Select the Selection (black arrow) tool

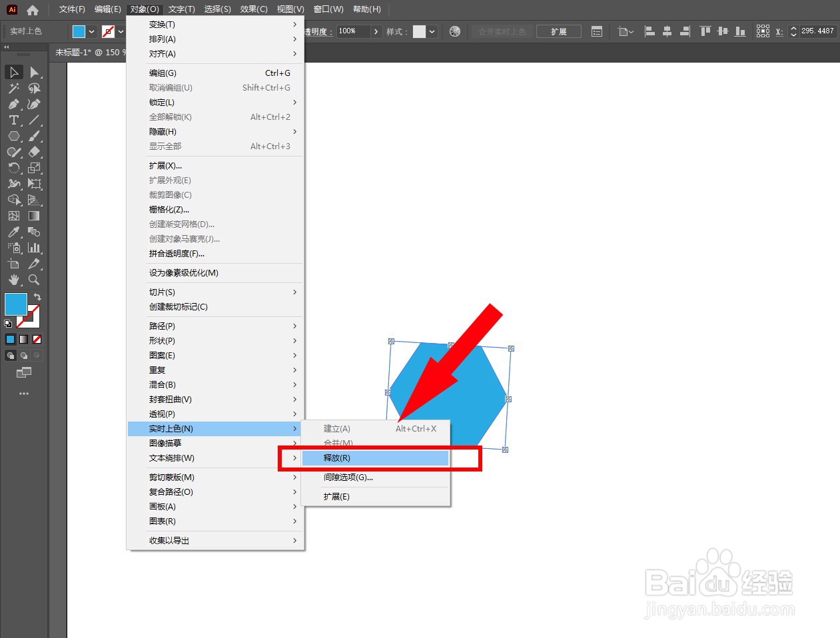click(x=13, y=72)
